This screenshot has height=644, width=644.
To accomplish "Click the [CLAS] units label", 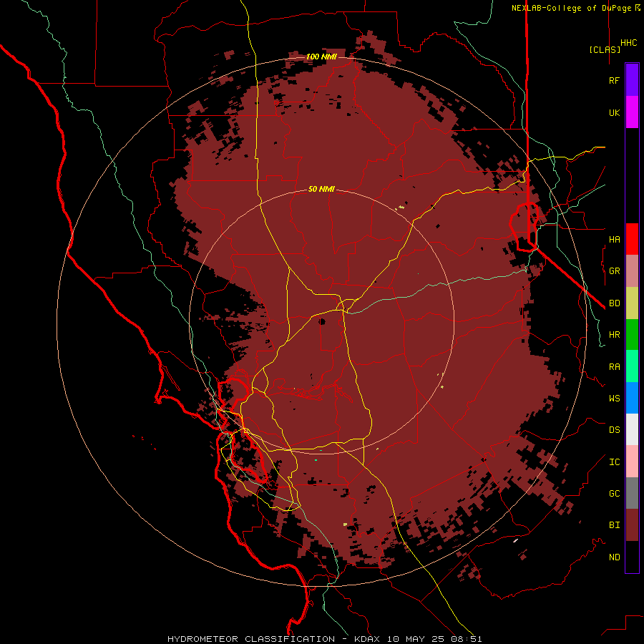I will click(x=605, y=49).
